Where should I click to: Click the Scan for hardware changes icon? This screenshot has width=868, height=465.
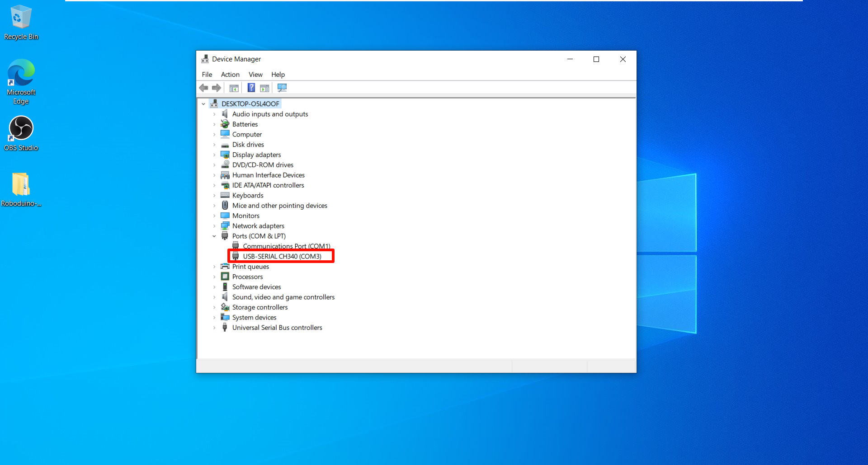click(x=282, y=88)
